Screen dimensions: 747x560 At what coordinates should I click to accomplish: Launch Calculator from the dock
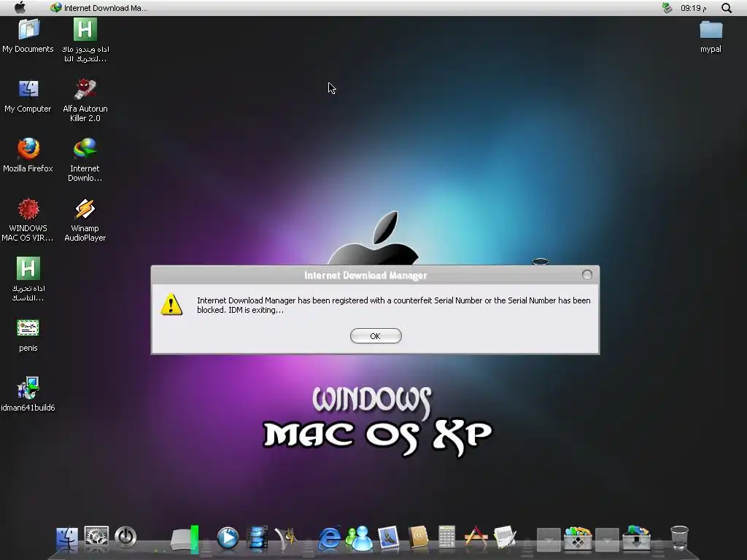tap(447, 537)
